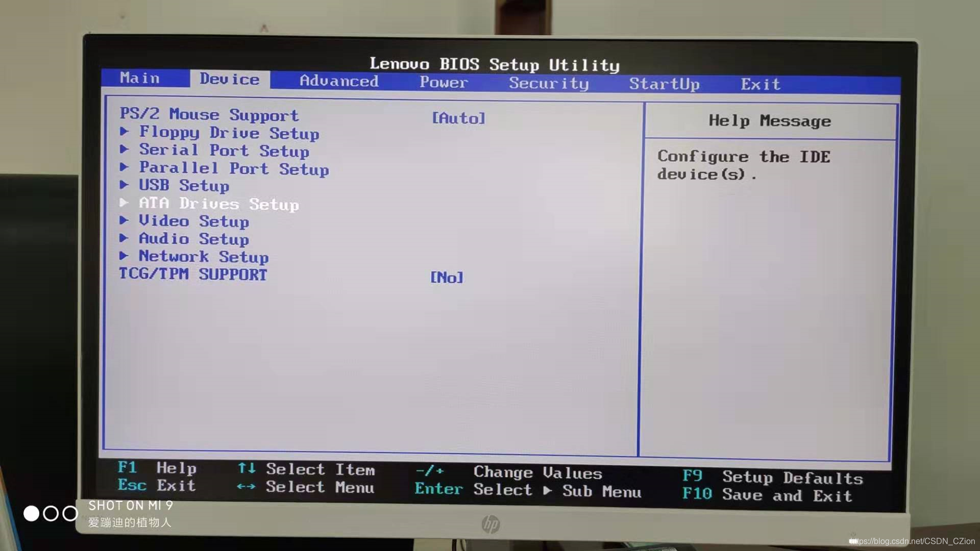
Task: Expand USB Setup configuration
Action: pos(183,186)
